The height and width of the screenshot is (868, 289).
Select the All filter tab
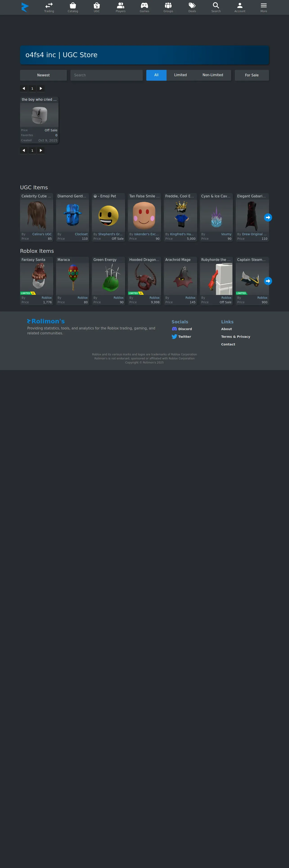point(156,75)
